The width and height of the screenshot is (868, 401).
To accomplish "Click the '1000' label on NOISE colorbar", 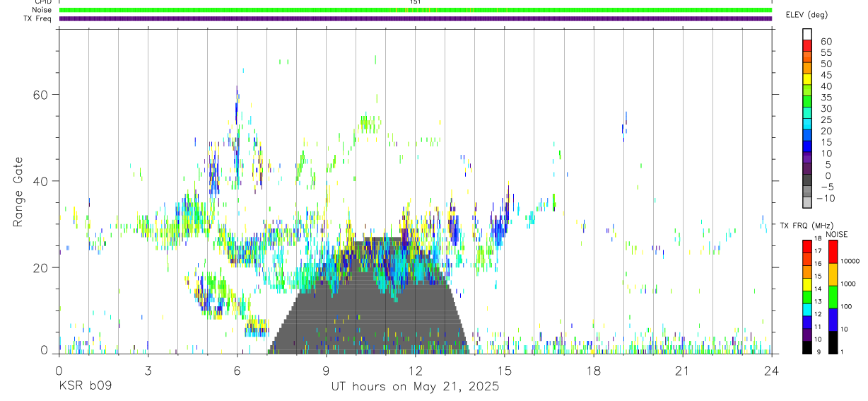I will click(x=848, y=284).
